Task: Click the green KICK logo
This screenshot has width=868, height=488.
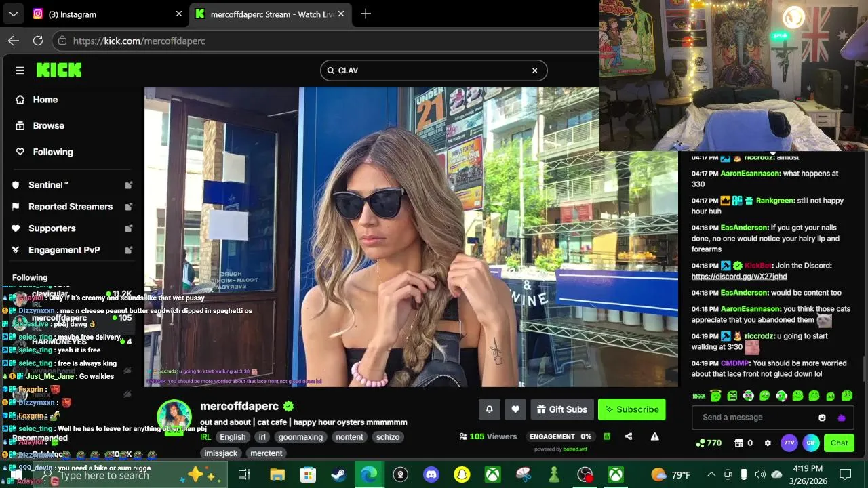Action: click(x=59, y=70)
